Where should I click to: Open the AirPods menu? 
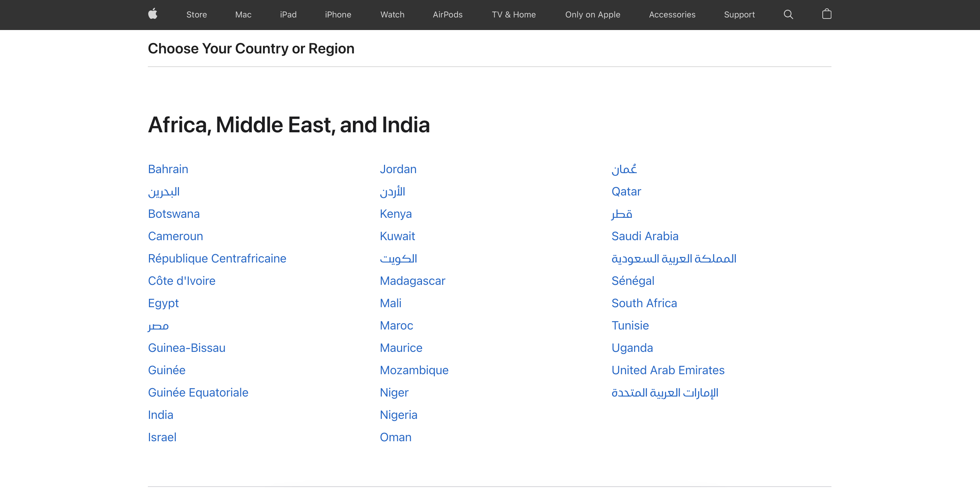pyautogui.click(x=447, y=14)
